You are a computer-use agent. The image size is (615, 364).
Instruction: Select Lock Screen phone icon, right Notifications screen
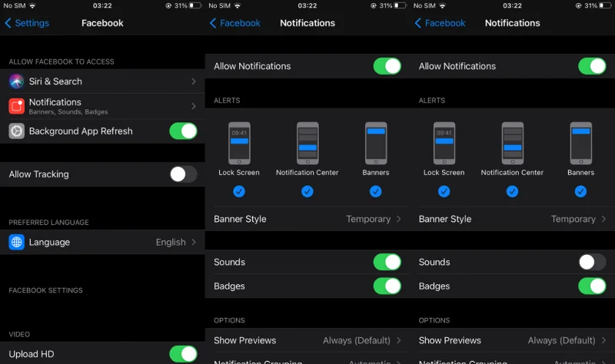point(444,143)
